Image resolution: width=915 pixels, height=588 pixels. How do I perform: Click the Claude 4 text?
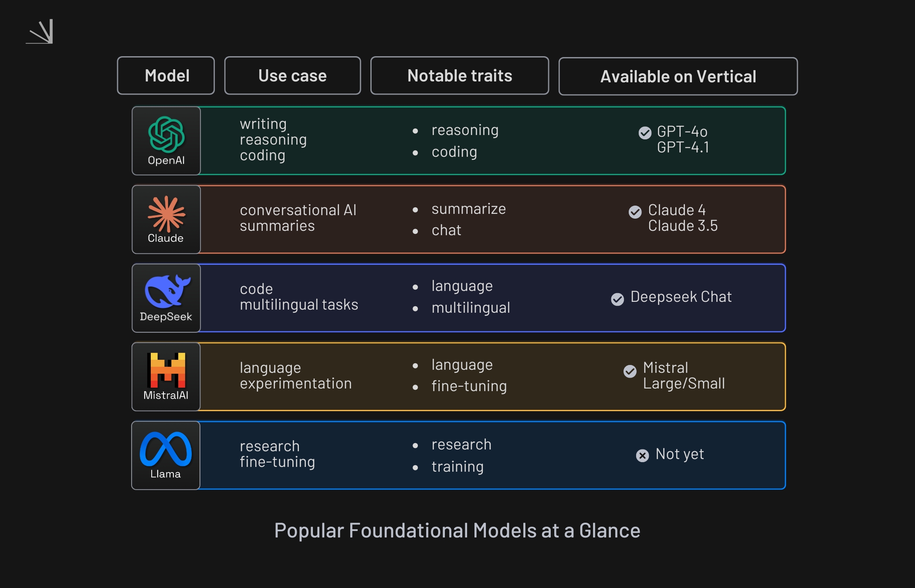click(677, 210)
